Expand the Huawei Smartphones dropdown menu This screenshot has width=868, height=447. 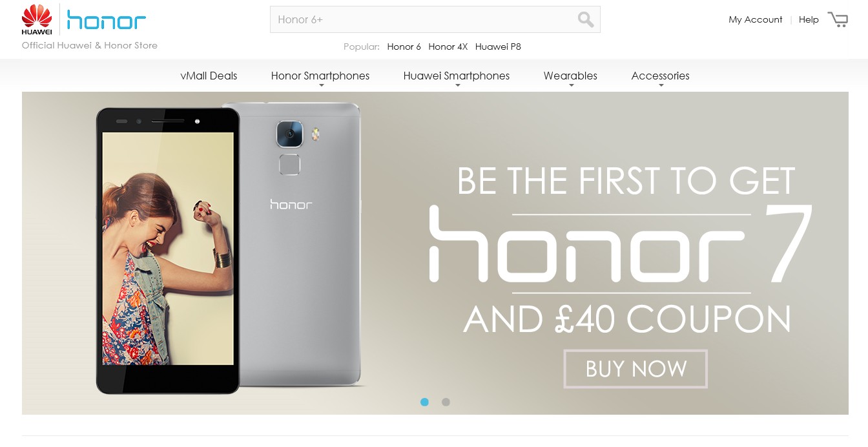coord(457,76)
